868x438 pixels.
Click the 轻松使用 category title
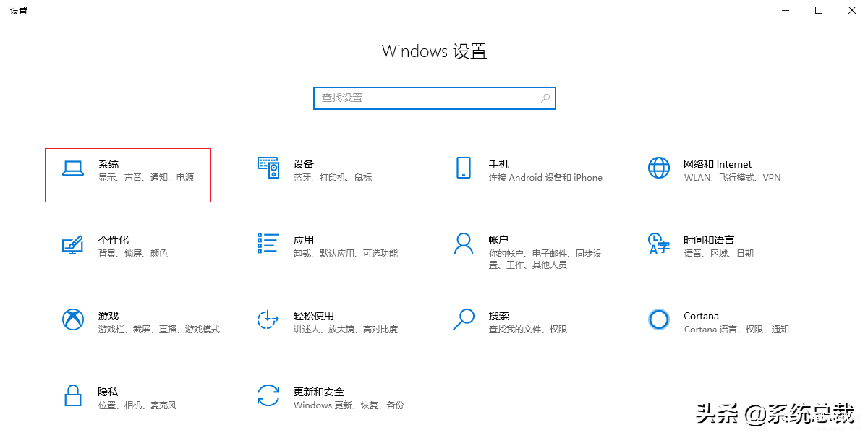tap(314, 316)
